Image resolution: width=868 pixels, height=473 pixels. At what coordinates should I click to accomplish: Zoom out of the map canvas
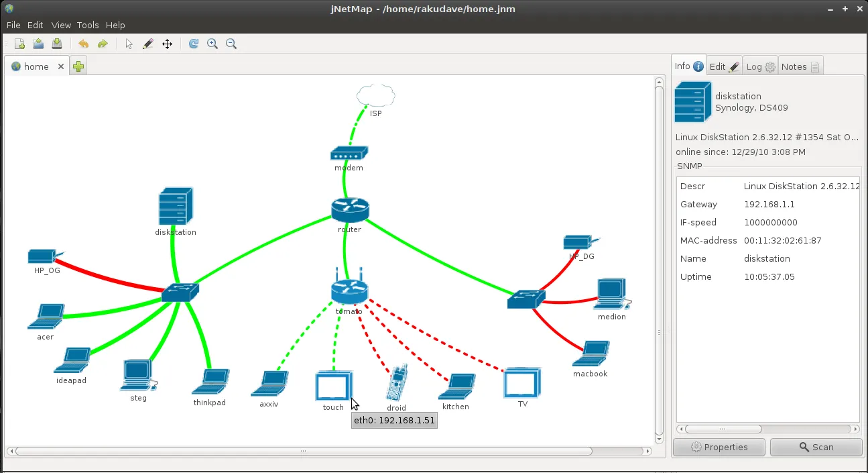[x=231, y=43]
